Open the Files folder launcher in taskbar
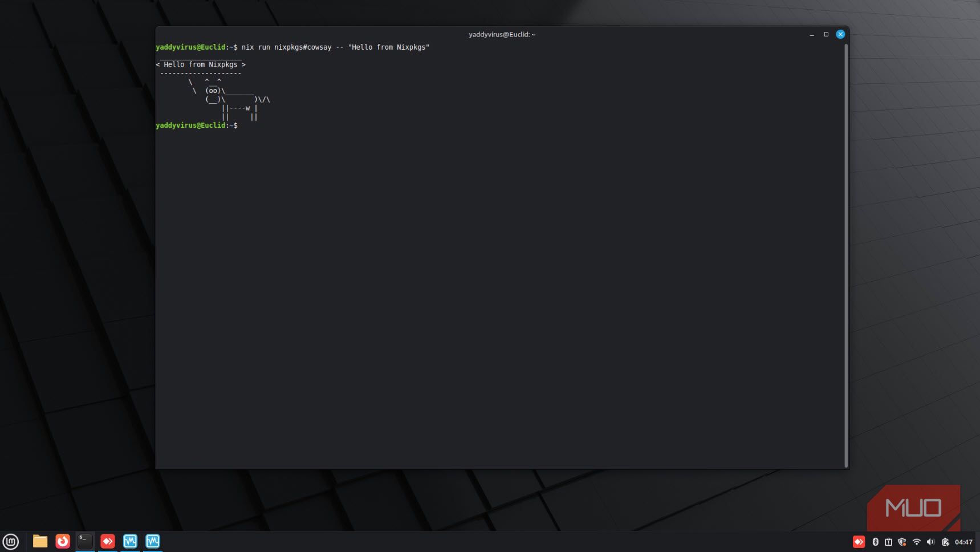Screen dimensions: 980x552 click(x=40, y=541)
